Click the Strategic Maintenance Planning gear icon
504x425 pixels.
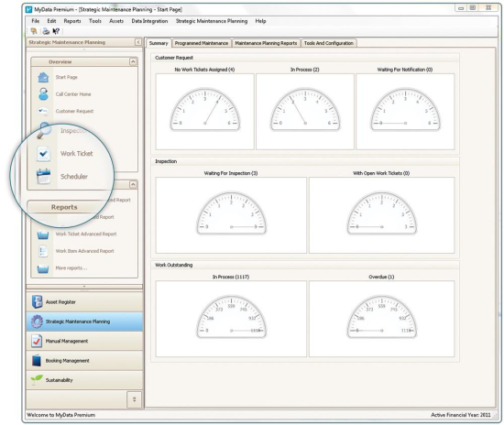pos(37,321)
